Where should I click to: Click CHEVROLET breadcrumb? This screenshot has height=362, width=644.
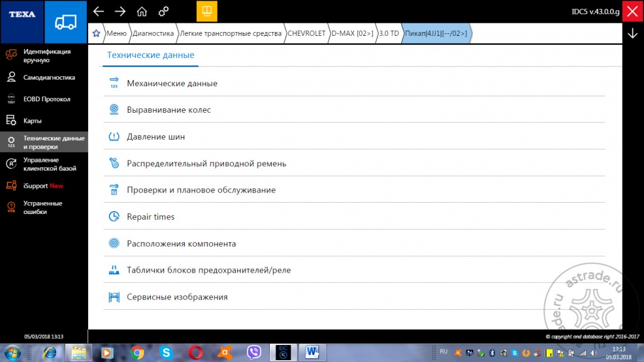[x=306, y=33]
